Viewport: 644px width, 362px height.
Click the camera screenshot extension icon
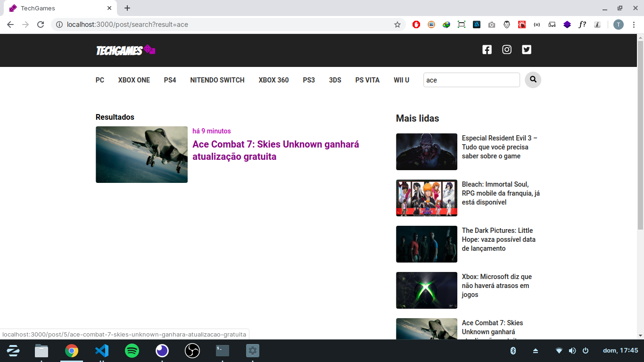click(x=492, y=25)
